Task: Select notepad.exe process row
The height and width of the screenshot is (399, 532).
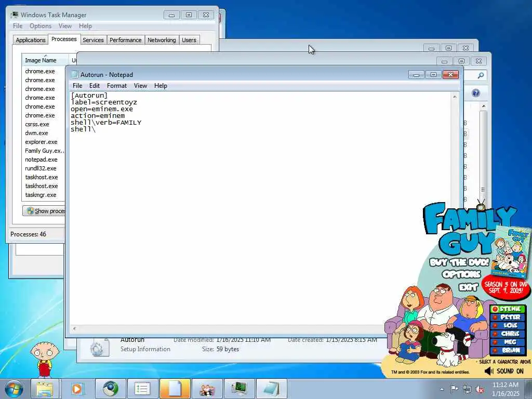Action: tap(44, 159)
